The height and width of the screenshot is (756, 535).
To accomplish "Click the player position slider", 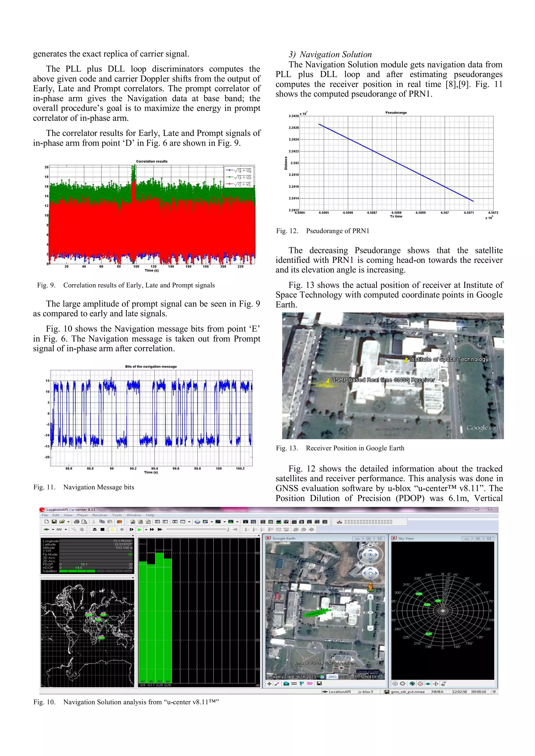I will (x=198, y=530).
